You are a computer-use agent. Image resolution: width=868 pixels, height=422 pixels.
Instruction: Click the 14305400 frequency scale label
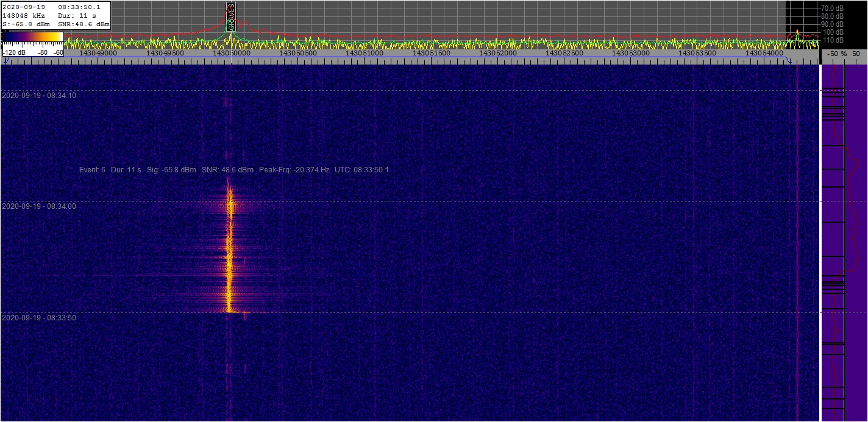(764, 54)
